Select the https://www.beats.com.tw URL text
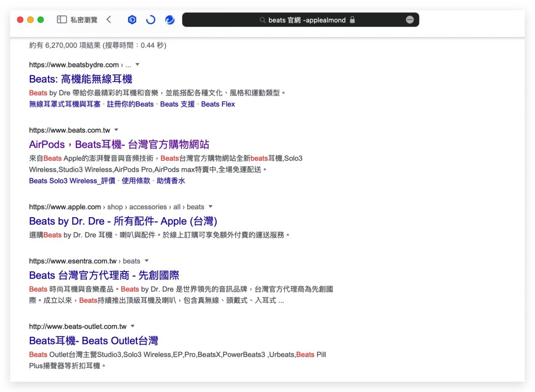This screenshot has height=392, width=535. coord(70,130)
